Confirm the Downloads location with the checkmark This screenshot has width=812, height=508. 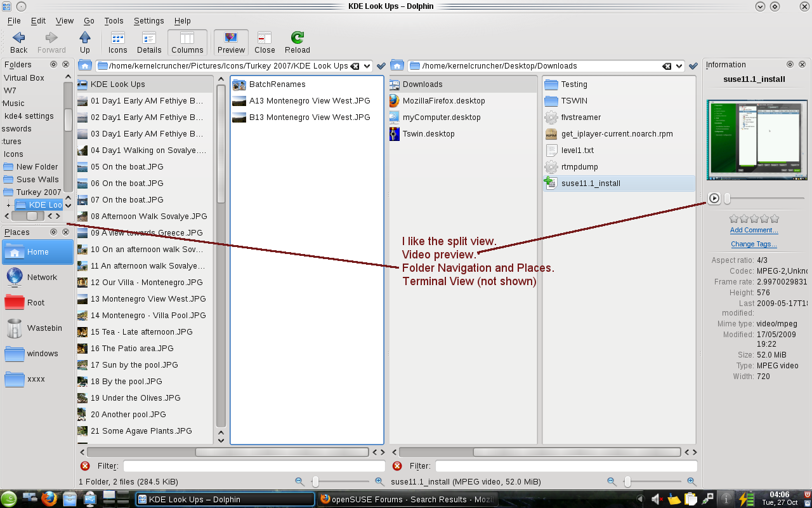pos(693,66)
